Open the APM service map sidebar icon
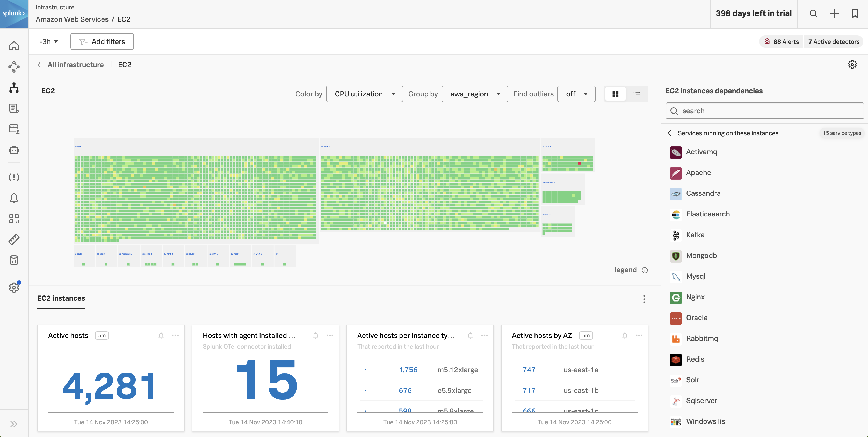Image resolution: width=868 pixels, height=437 pixels. [x=14, y=67]
